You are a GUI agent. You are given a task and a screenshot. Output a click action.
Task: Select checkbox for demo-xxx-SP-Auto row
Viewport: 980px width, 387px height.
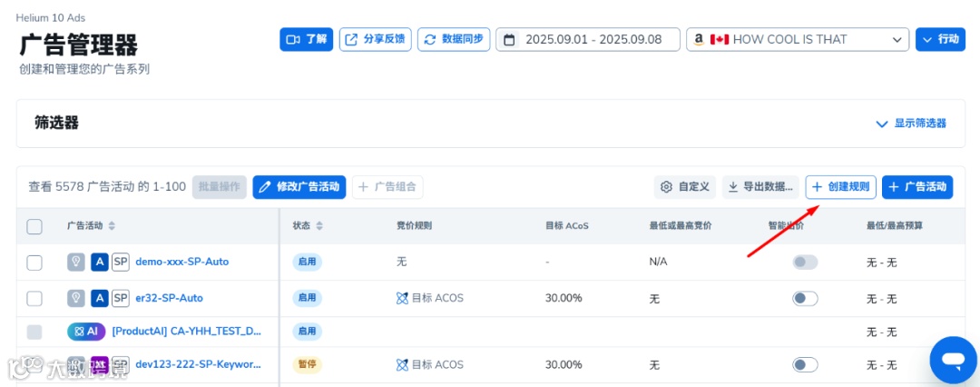coord(34,263)
